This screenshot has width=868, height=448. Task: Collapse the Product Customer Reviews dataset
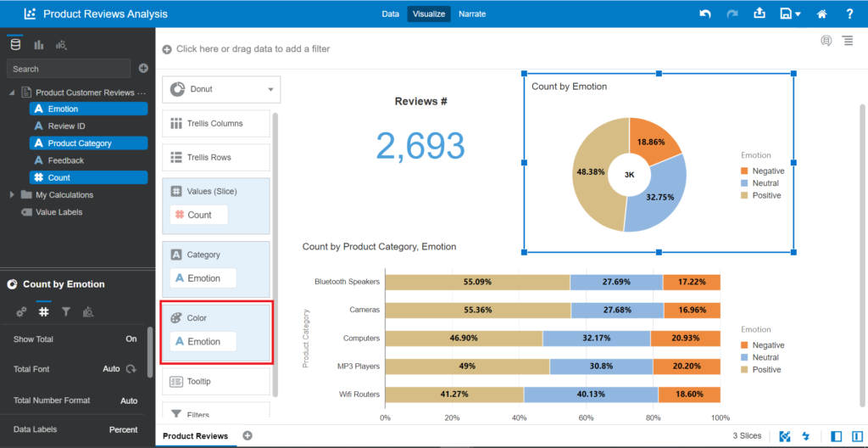coord(12,92)
